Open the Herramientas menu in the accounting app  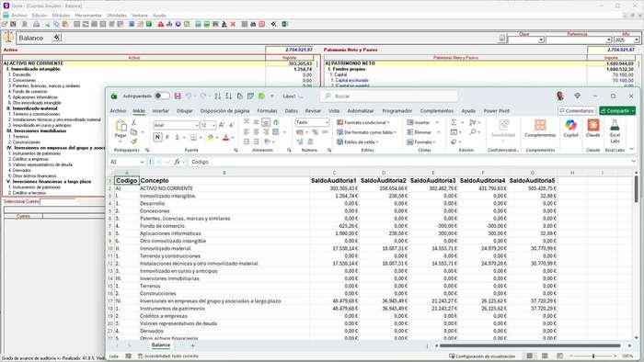click(x=88, y=16)
